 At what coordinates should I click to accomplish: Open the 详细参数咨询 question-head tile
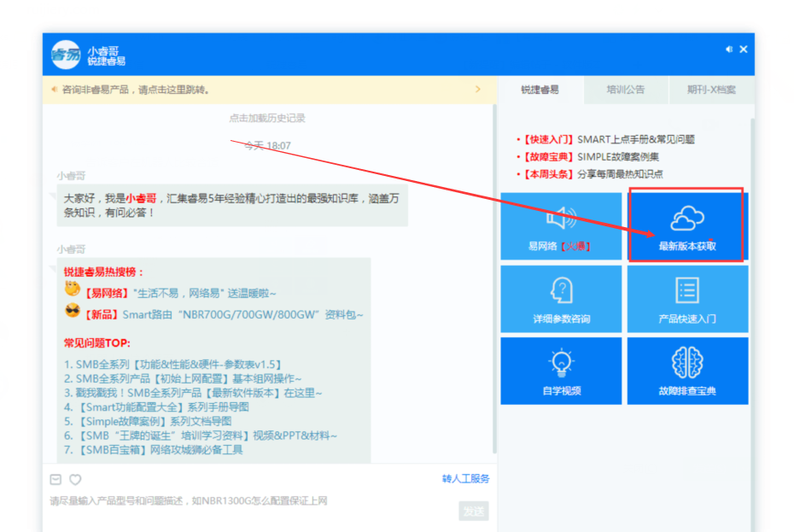pyautogui.click(x=561, y=299)
